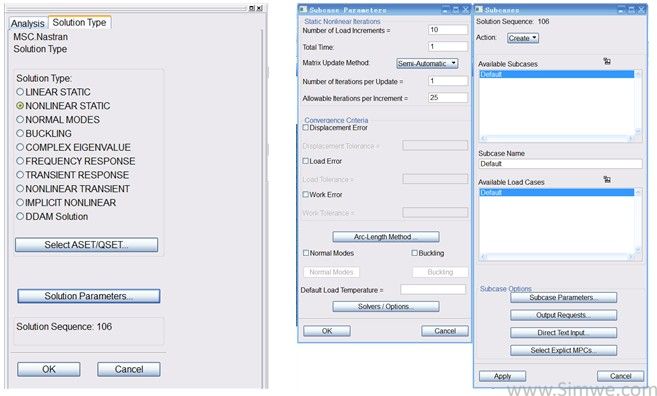The width and height of the screenshot is (657, 396).
Task: Maximize the Subcase Parameters window
Action: (x=456, y=9)
